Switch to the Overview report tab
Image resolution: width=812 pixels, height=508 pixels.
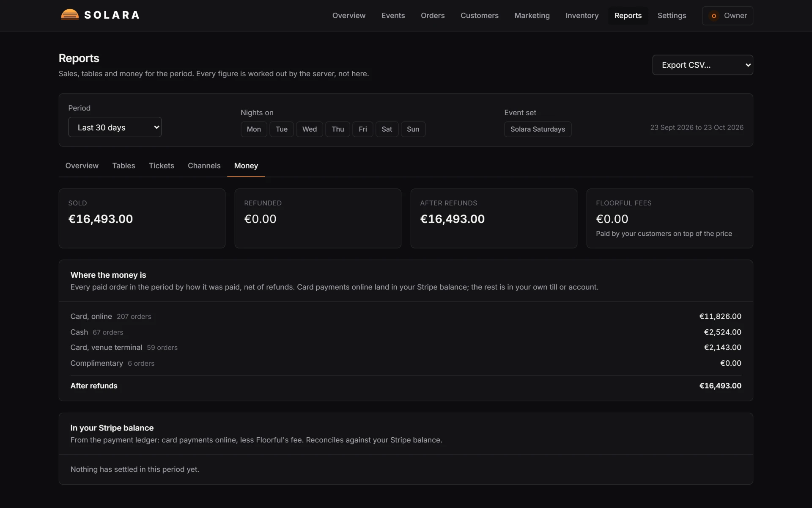[82, 166]
